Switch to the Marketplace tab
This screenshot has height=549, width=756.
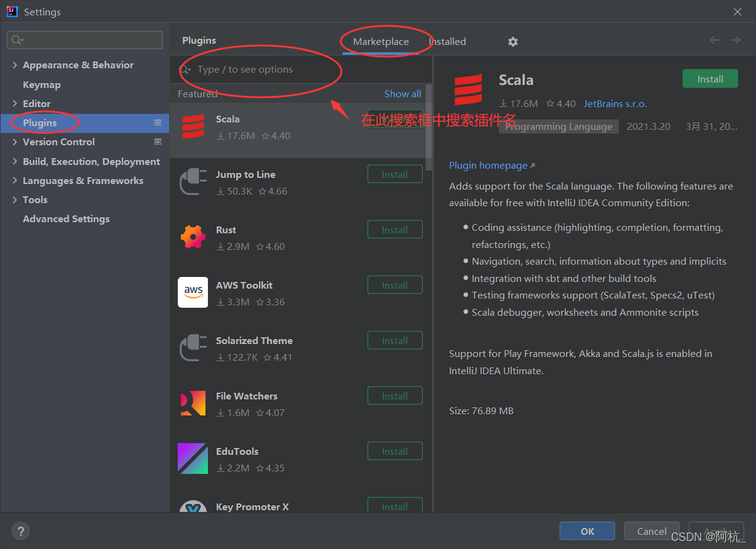(381, 42)
